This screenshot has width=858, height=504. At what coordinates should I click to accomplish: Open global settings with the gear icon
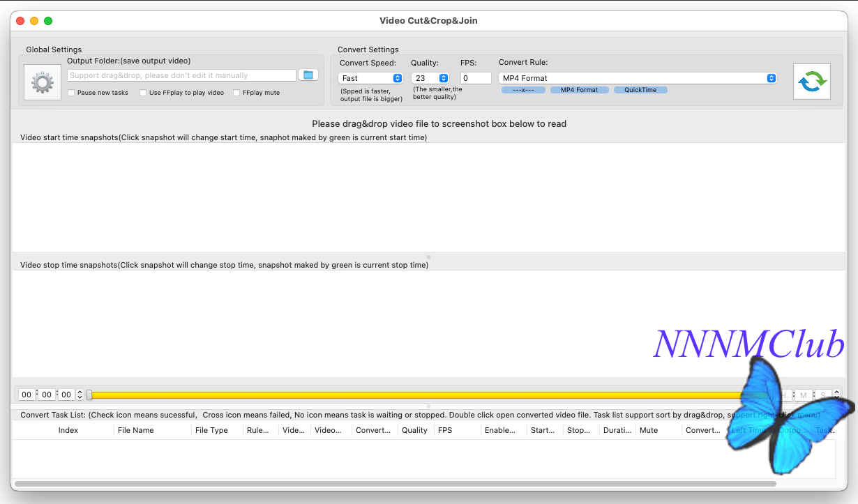click(x=43, y=83)
